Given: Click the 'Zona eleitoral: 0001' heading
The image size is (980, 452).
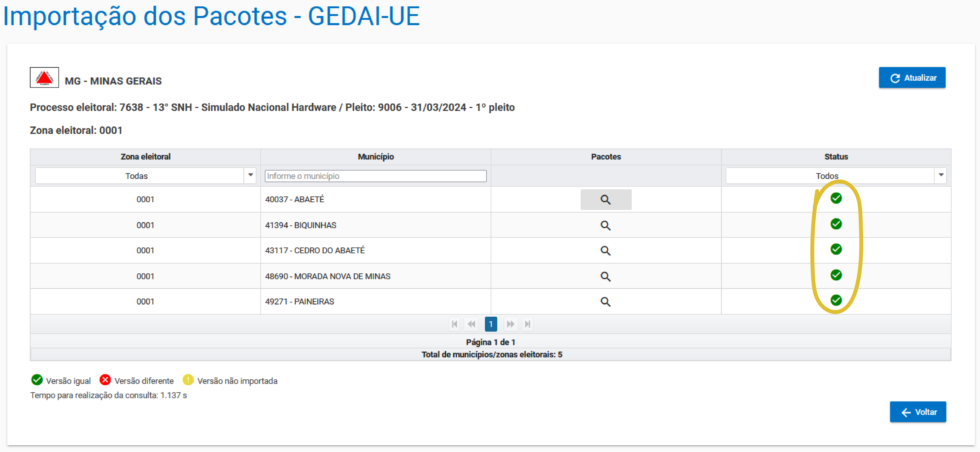Looking at the screenshot, I should point(76,130).
